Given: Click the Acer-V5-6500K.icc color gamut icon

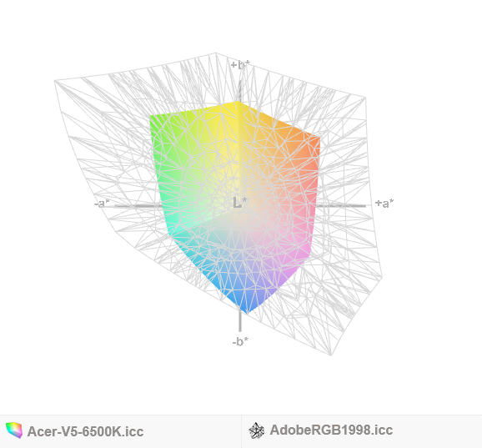Looking at the screenshot, I should click(x=14, y=430).
